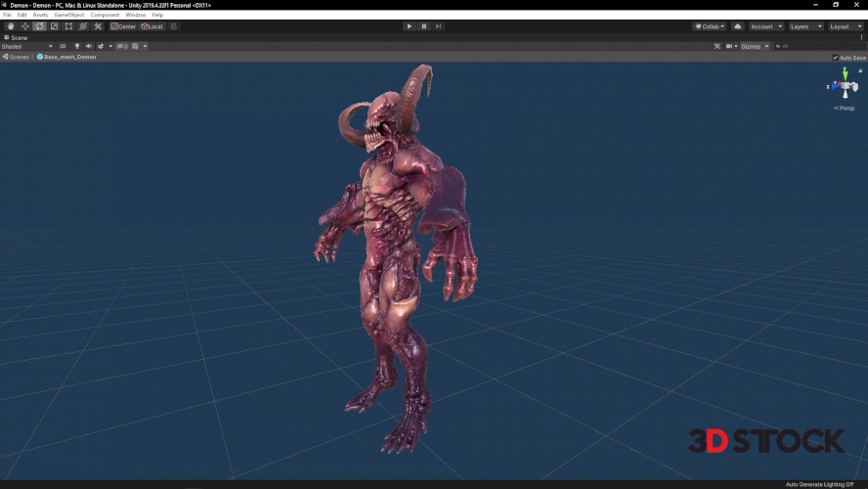Open Scene tab context menu dots
Screen dimensions: 868x489
[x=861, y=38]
